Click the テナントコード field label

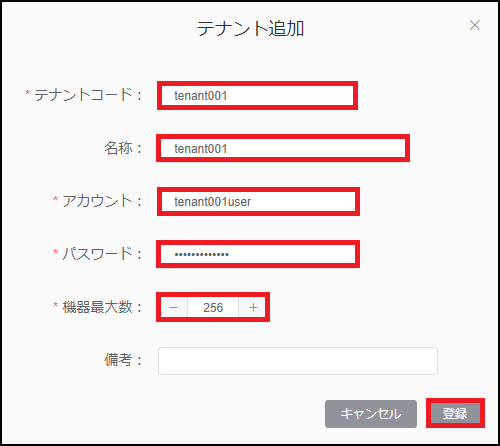tap(83, 95)
